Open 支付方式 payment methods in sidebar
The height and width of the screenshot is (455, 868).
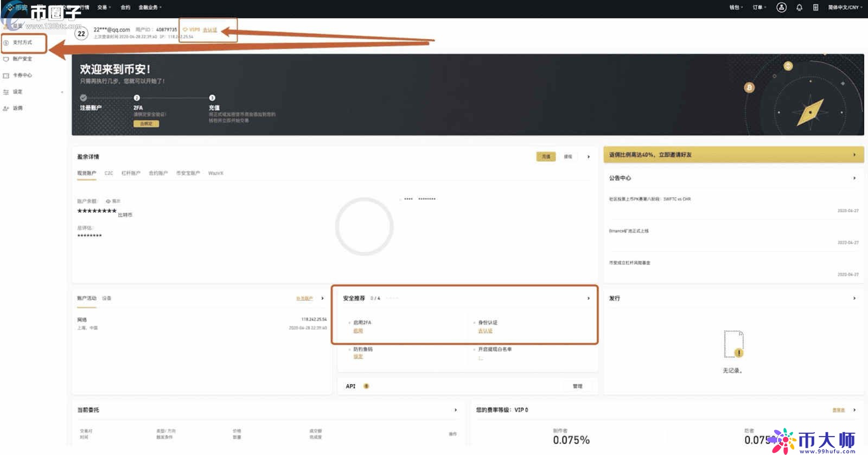tap(22, 42)
